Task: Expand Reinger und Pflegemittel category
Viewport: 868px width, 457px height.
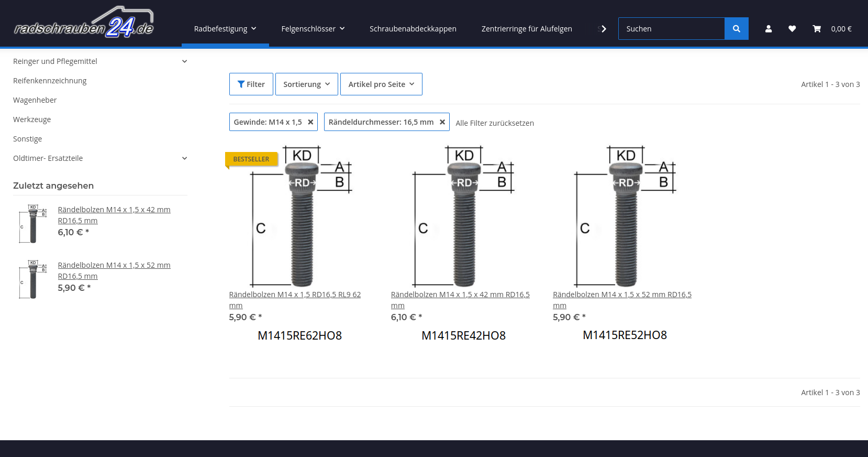Action: [x=184, y=61]
